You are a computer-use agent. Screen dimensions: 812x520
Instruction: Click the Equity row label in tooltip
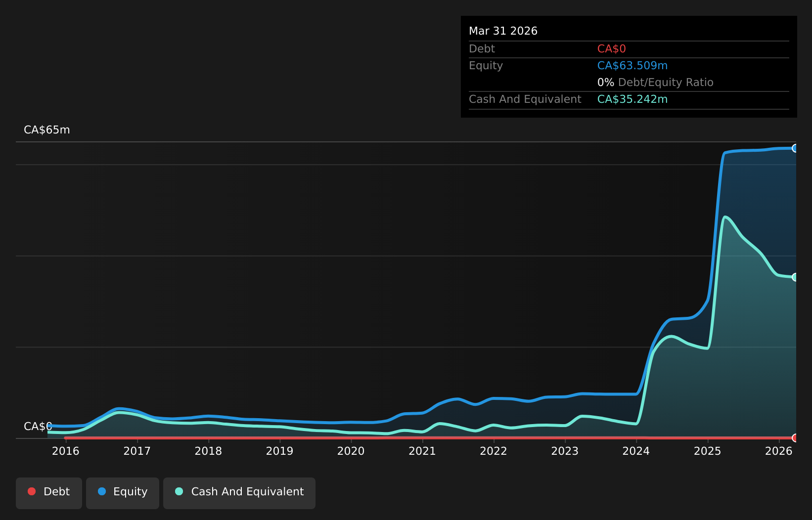(x=486, y=66)
